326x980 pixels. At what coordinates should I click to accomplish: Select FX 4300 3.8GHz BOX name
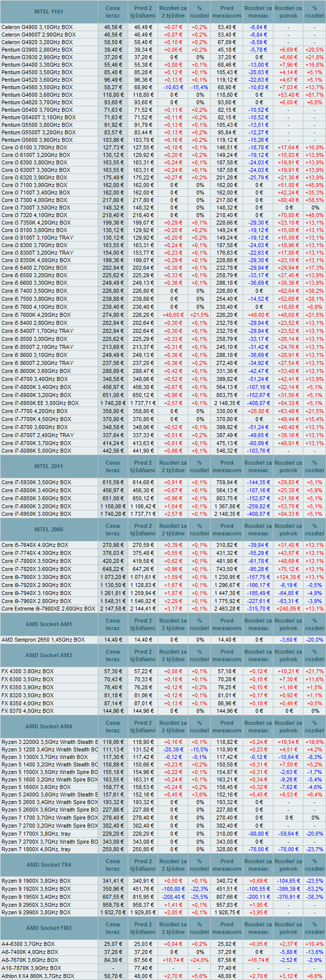tap(28, 671)
